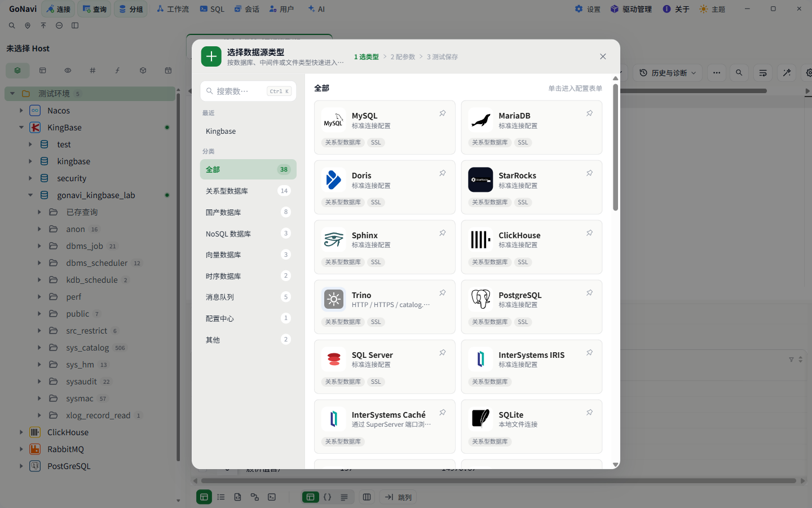The image size is (812, 508).
Task: Open the console icon in bottom bar
Action: pos(272,497)
